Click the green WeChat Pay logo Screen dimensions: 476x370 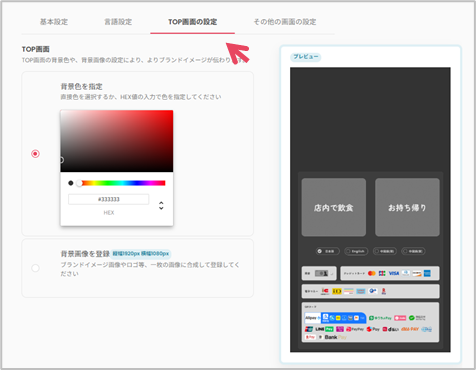pos(417,318)
